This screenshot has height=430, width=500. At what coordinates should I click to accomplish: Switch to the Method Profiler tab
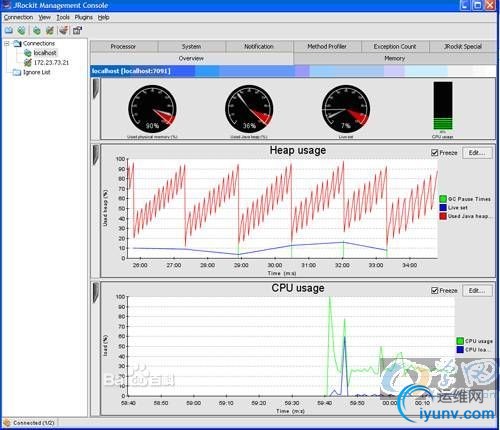pos(327,46)
